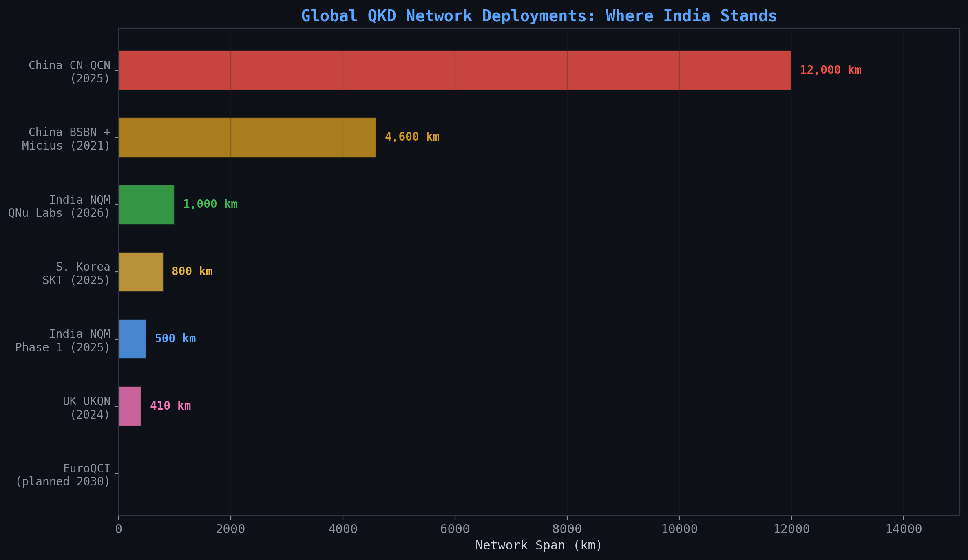Click the 'China CN-QCN (2025)' axis label
Screen dimensions: 968x560
click(69, 72)
